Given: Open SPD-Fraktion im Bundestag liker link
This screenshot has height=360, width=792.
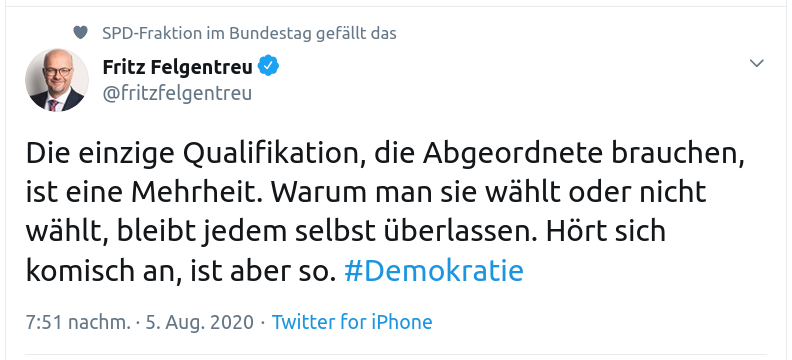Looking at the screenshot, I should [x=207, y=33].
